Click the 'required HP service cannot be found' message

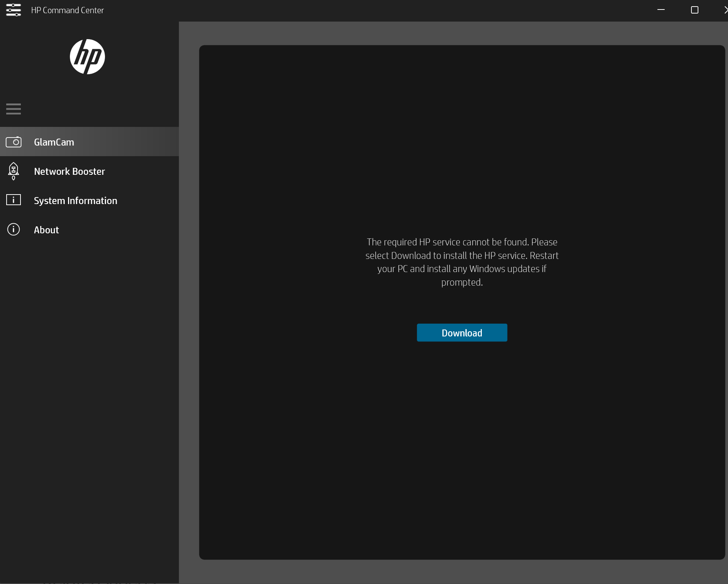(x=462, y=262)
